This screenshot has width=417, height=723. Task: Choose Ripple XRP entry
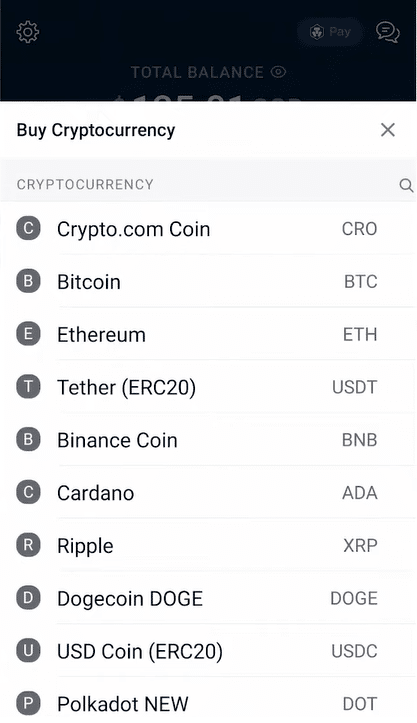tap(208, 545)
